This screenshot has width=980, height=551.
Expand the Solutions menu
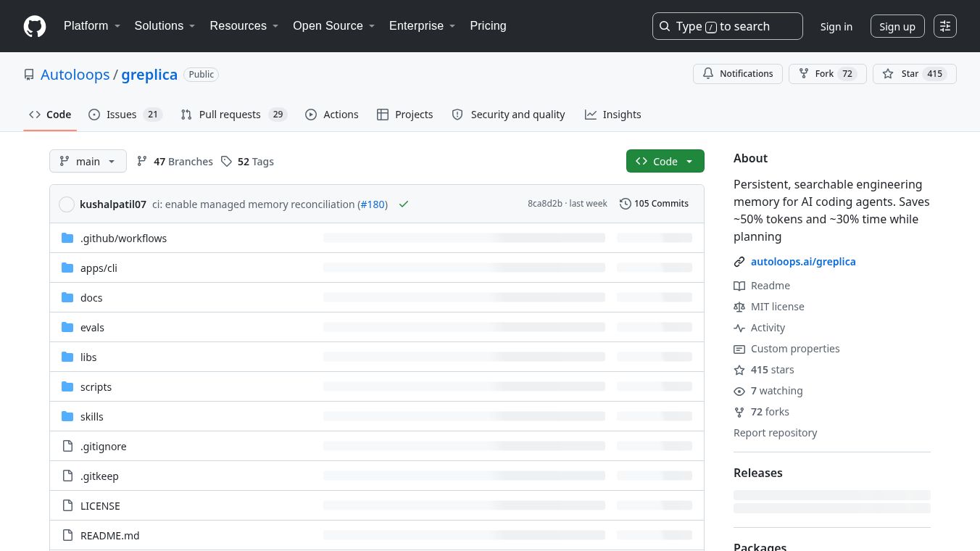(165, 25)
